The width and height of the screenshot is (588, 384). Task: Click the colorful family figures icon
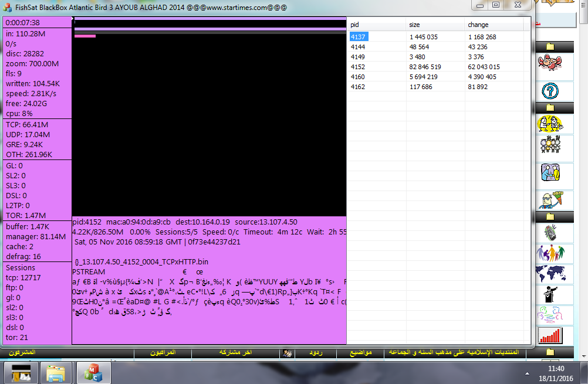coord(550,253)
